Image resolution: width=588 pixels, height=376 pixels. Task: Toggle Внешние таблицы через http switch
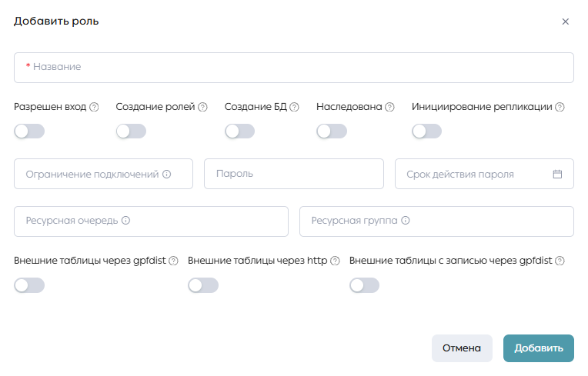[x=203, y=285]
